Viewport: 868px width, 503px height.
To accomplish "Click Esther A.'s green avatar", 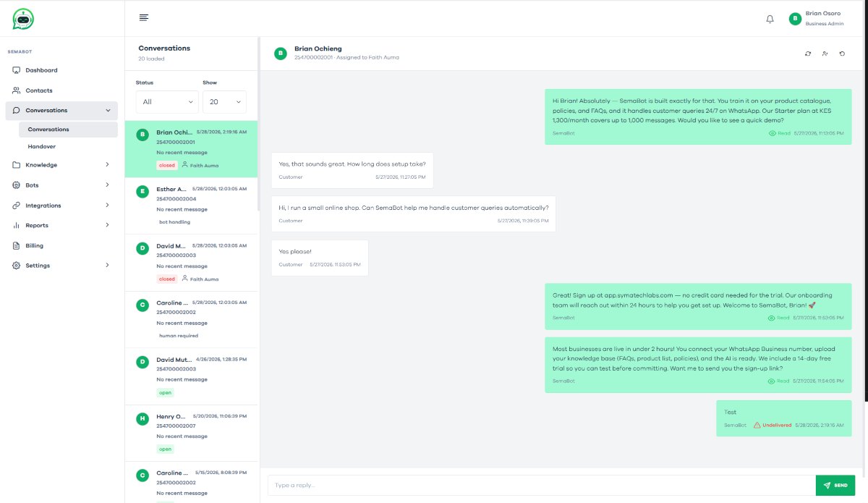I will [142, 191].
